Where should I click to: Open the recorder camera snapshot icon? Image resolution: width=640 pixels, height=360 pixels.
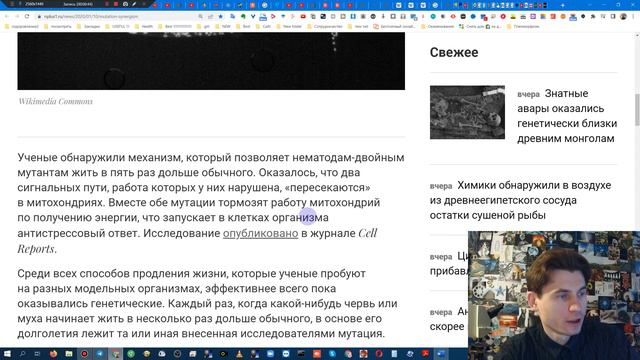[125, 4]
